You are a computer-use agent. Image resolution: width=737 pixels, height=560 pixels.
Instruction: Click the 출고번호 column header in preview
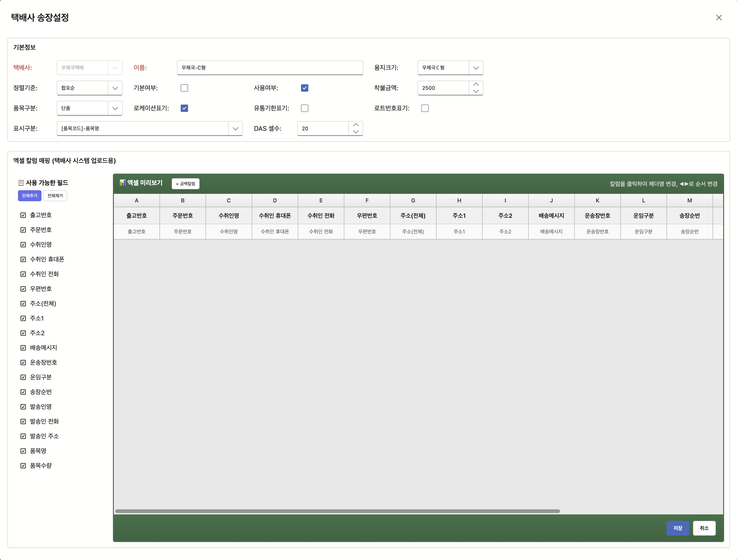(136, 216)
